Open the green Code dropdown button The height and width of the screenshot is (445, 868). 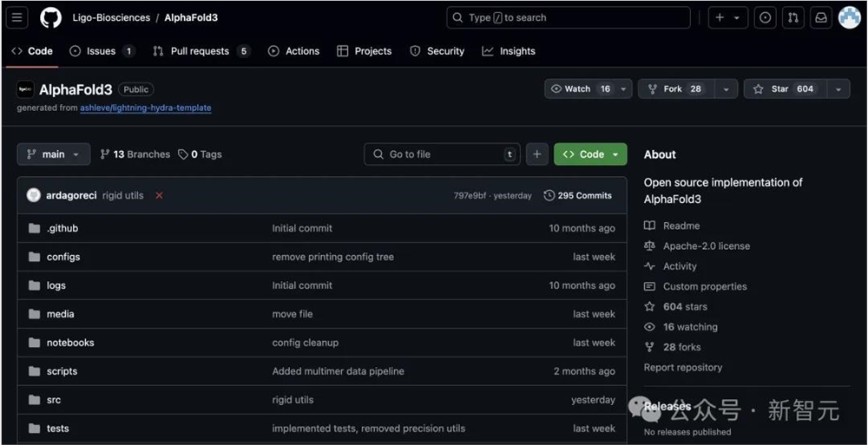click(590, 154)
